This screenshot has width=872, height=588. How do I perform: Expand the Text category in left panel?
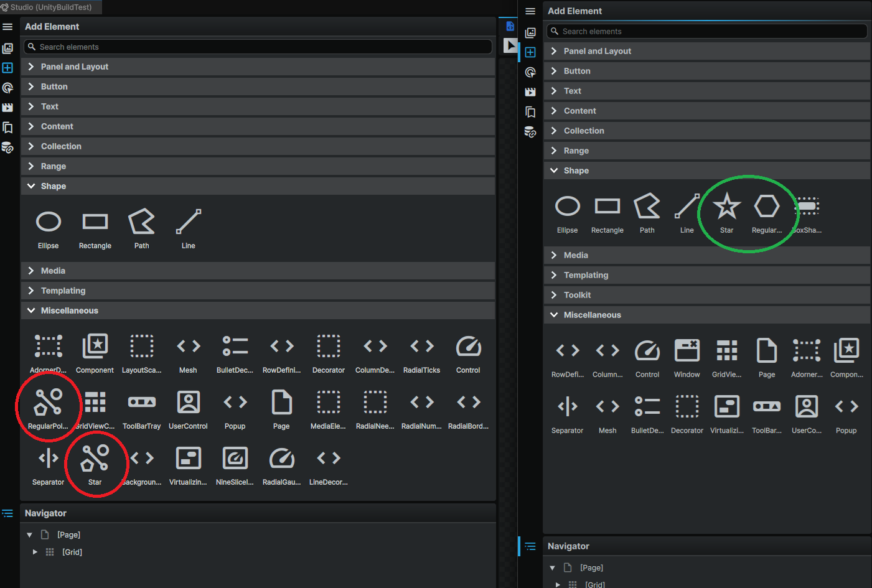[258, 106]
